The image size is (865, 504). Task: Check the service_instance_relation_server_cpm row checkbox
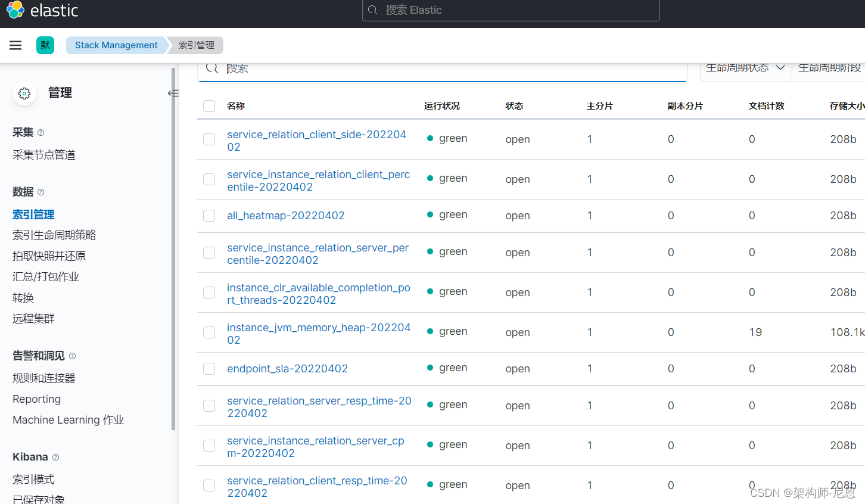209,446
